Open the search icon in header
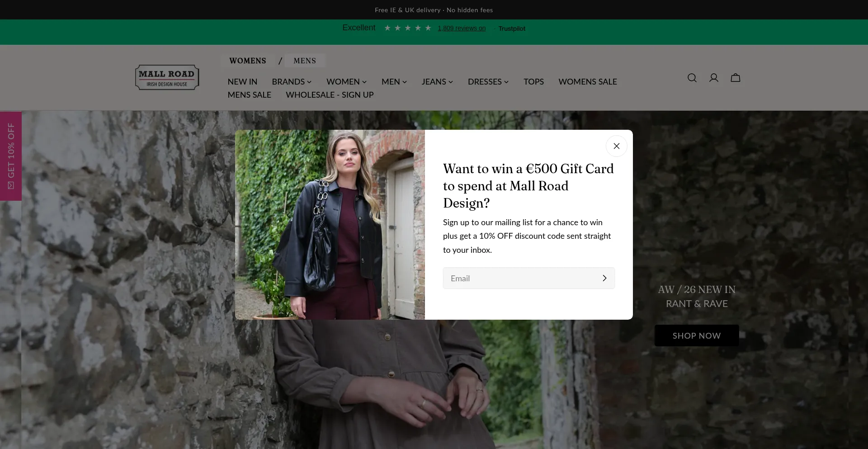Viewport: 868px width, 449px height. coord(692,78)
